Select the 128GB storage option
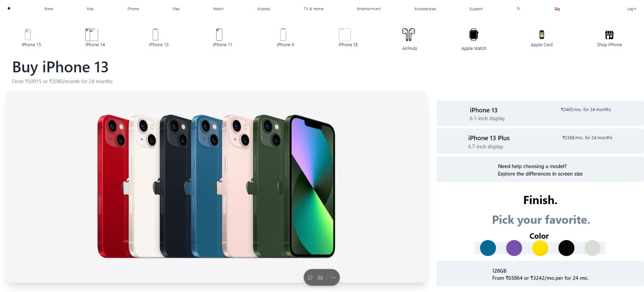The width and height of the screenshot is (644, 292). tap(540, 274)
